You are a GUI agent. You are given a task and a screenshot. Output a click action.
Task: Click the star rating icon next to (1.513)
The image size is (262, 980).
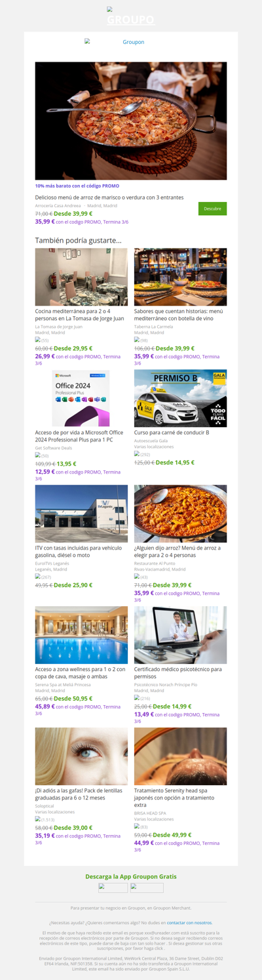37,819
